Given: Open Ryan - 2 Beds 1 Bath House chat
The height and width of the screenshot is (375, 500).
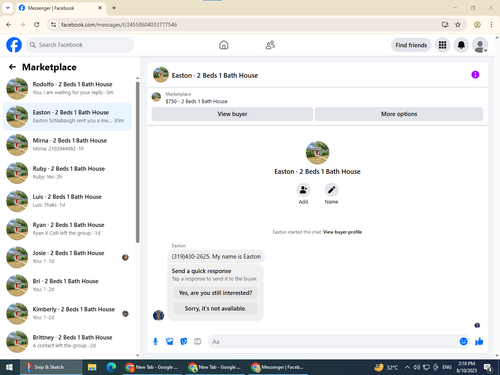Looking at the screenshot, I should point(68,229).
